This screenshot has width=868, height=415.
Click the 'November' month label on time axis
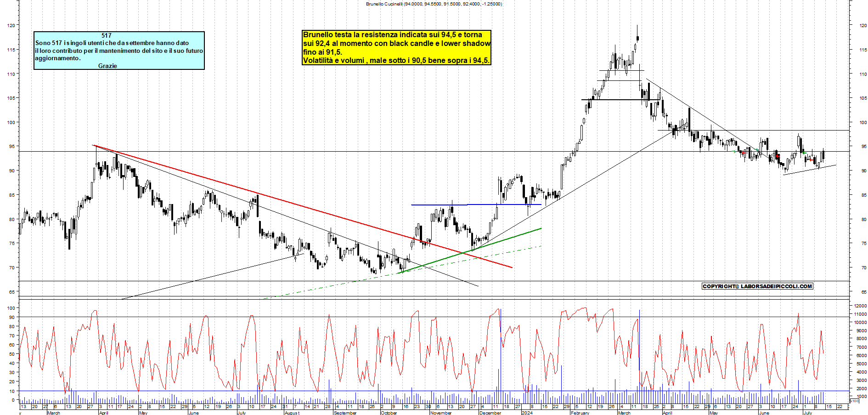[441, 413]
